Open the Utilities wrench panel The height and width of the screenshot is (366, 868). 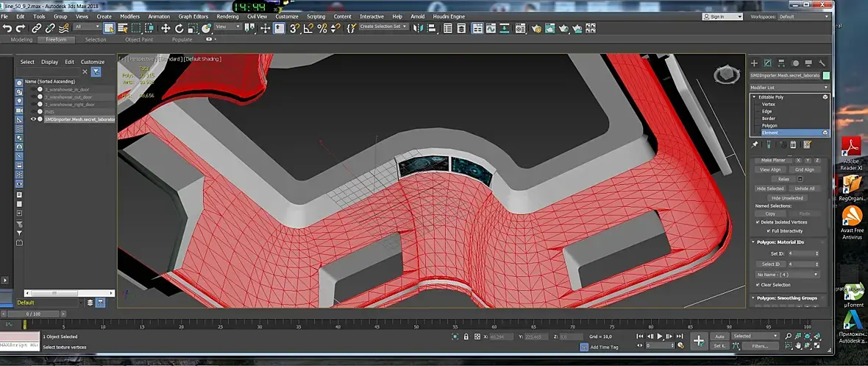[822, 63]
